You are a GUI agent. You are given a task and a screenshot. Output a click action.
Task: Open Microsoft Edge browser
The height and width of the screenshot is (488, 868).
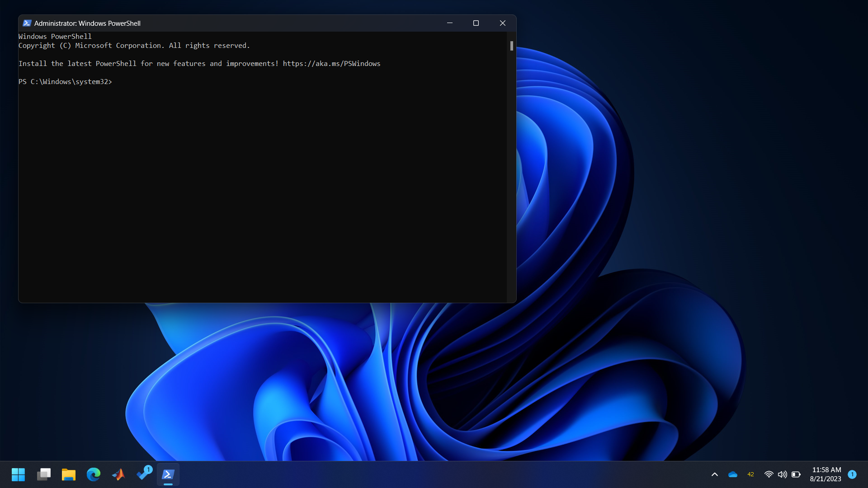coord(94,474)
